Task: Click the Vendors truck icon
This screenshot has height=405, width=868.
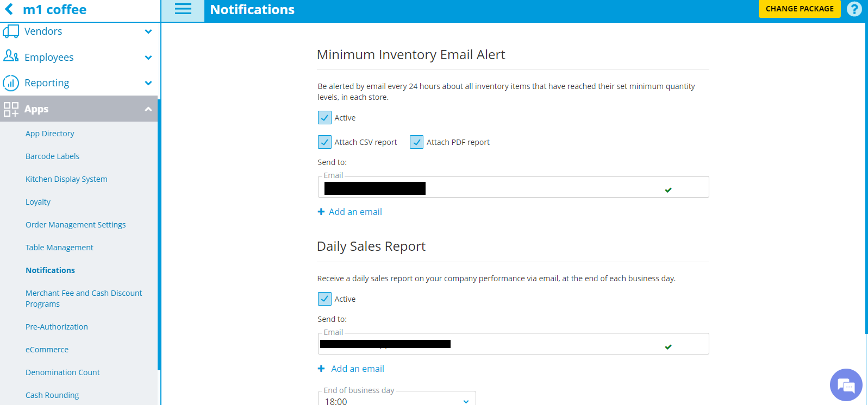Action: pos(11,31)
